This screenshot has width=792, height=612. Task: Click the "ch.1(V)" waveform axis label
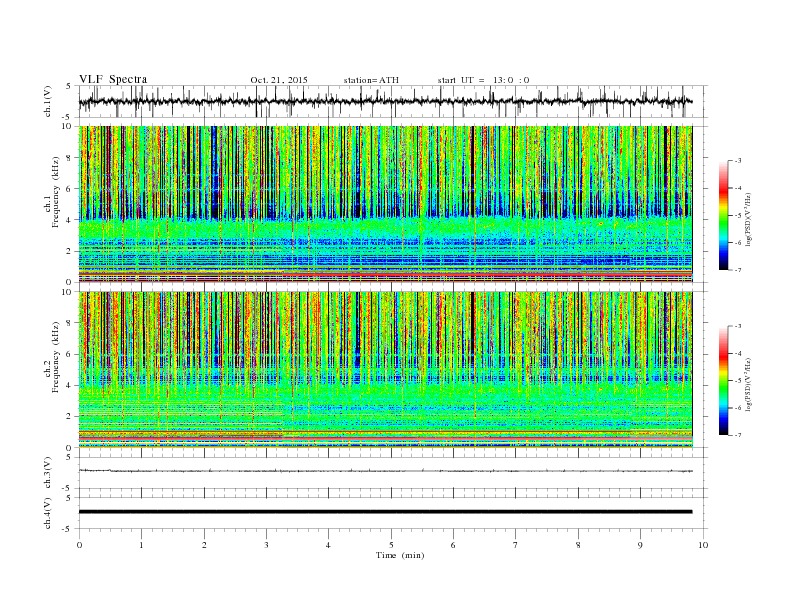(48, 101)
